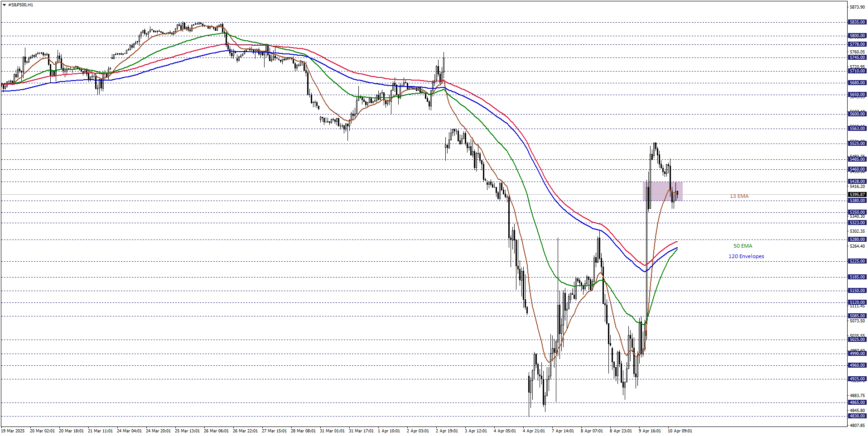868x436 pixels.
Task: Click the 5264.40 price scale value
Action: pos(857,246)
